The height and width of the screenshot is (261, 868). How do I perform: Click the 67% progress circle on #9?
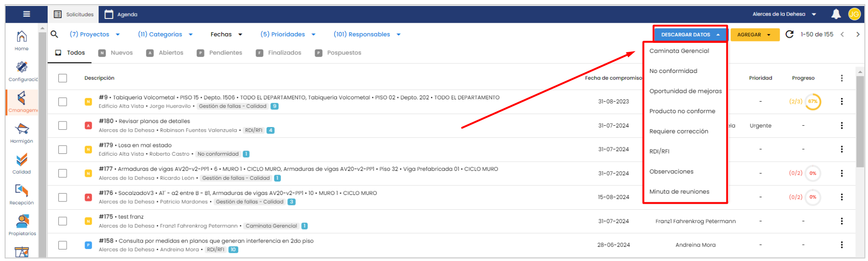(812, 102)
